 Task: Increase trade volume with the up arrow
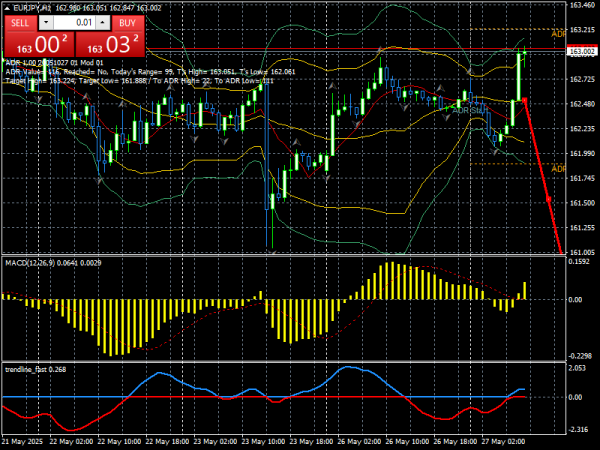[x=103, y=23]
